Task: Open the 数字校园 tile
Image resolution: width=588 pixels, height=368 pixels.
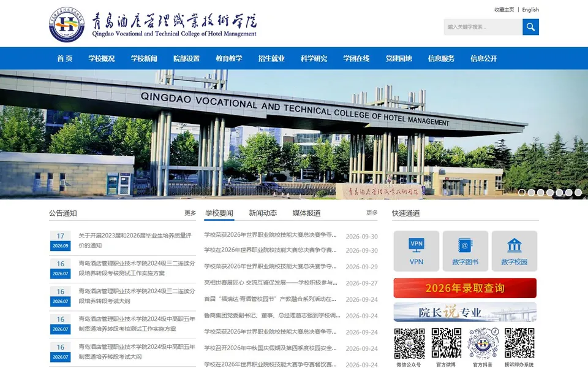Action: pyautogui.click(x=514, y=251)
